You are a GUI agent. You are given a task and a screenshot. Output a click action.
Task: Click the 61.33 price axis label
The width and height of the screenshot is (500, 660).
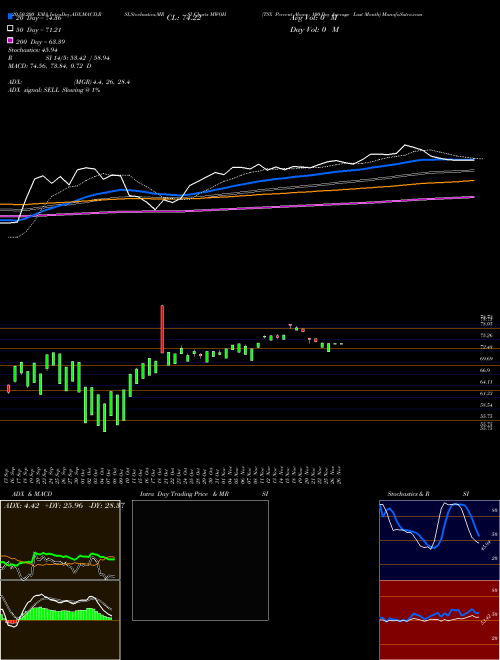click(x=486, y=393)
